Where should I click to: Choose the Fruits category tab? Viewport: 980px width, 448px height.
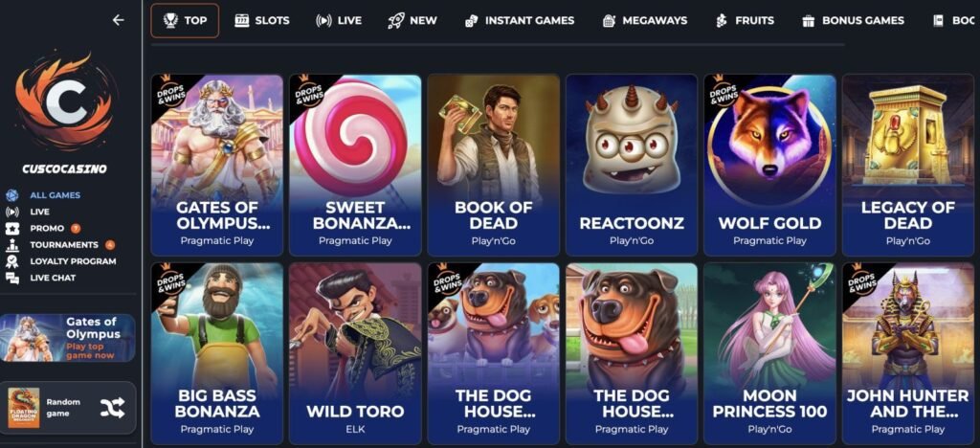pyautogui.click(x=745, y=21)
